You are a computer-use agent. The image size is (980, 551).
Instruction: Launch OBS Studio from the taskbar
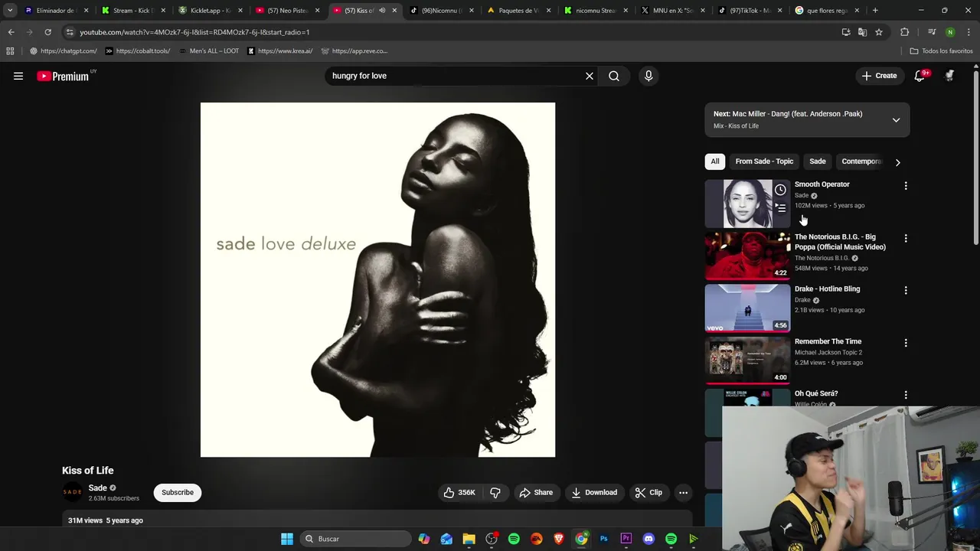click(x=492, y=539)
